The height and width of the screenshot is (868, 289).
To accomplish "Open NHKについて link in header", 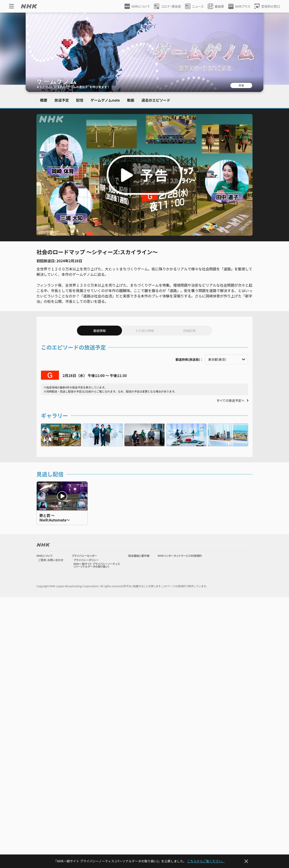I will tap(137, 6).
